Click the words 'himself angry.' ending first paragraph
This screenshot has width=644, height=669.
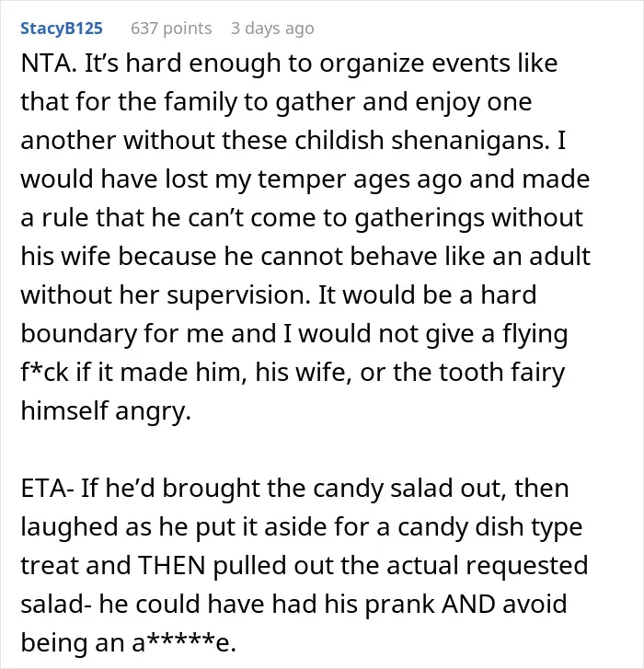tap(106, 410)
